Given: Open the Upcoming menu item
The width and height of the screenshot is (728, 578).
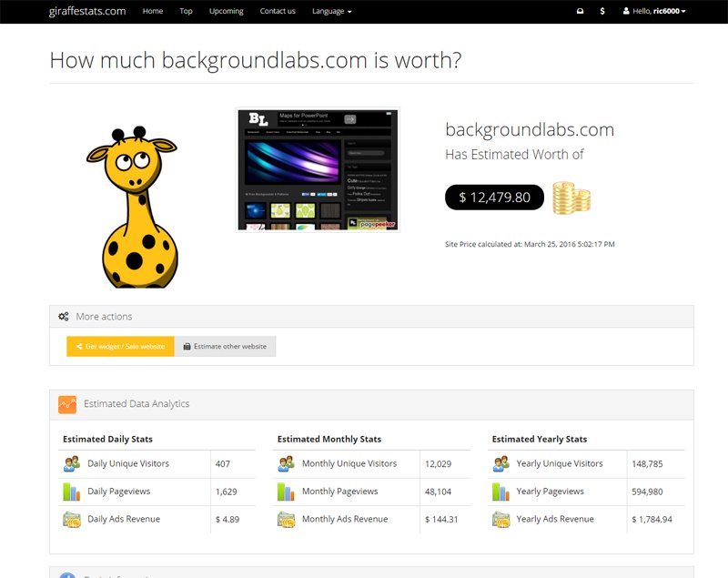Looking at the screenshot, I should 226,11.
